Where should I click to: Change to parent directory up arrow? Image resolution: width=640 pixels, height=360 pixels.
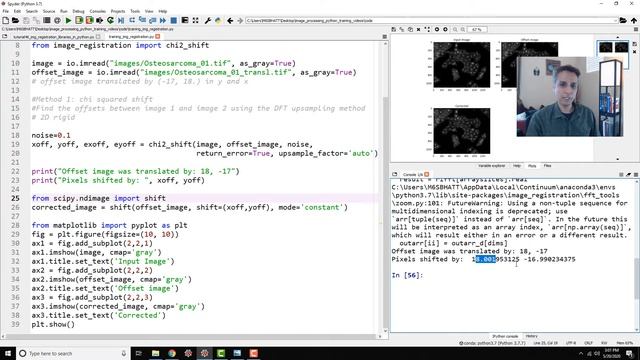(634, 20)
